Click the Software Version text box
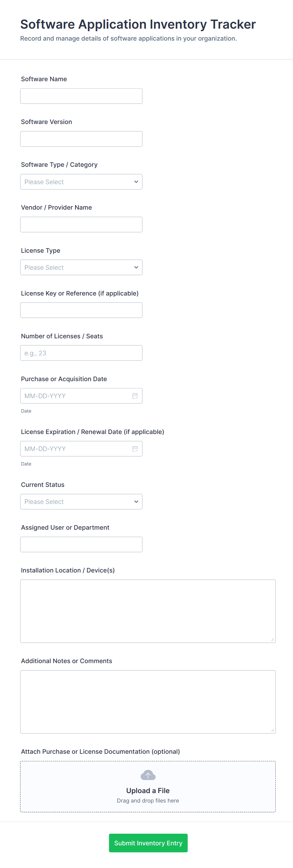Image resolution: width=293 pixels, height=868 pixels. click(x=81, y=139)
